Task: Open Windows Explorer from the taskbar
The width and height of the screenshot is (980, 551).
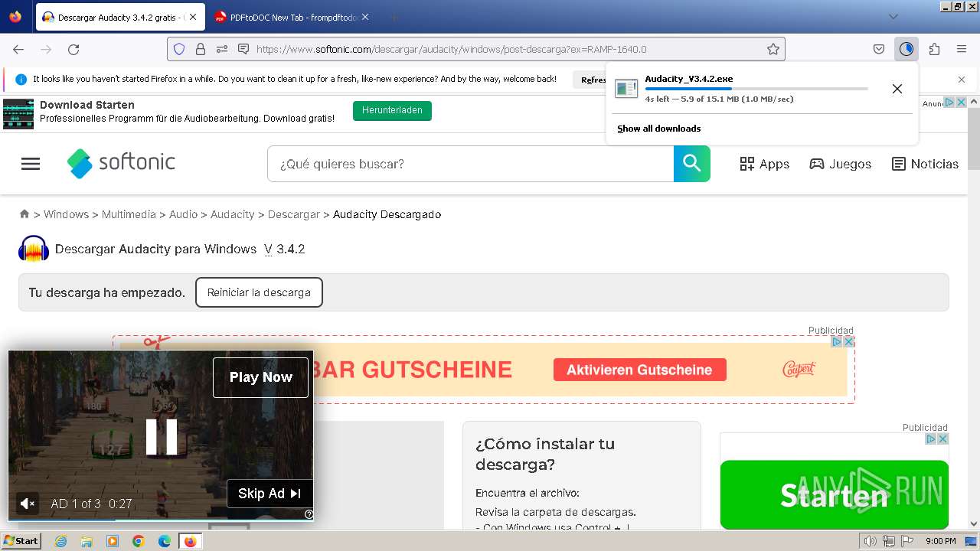Action: [87, 541]
